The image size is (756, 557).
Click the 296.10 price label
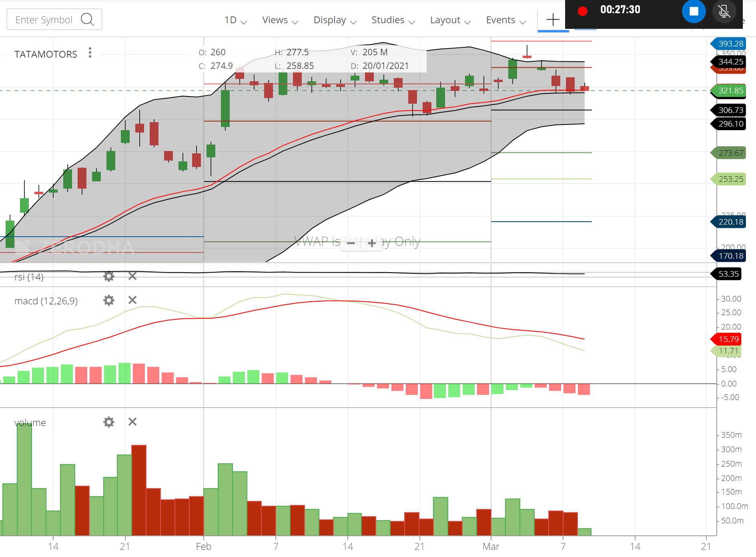click(728, 124)
